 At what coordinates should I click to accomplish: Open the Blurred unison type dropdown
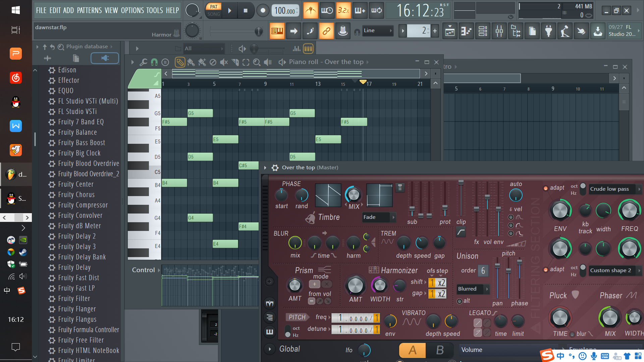tap(473, 289)
